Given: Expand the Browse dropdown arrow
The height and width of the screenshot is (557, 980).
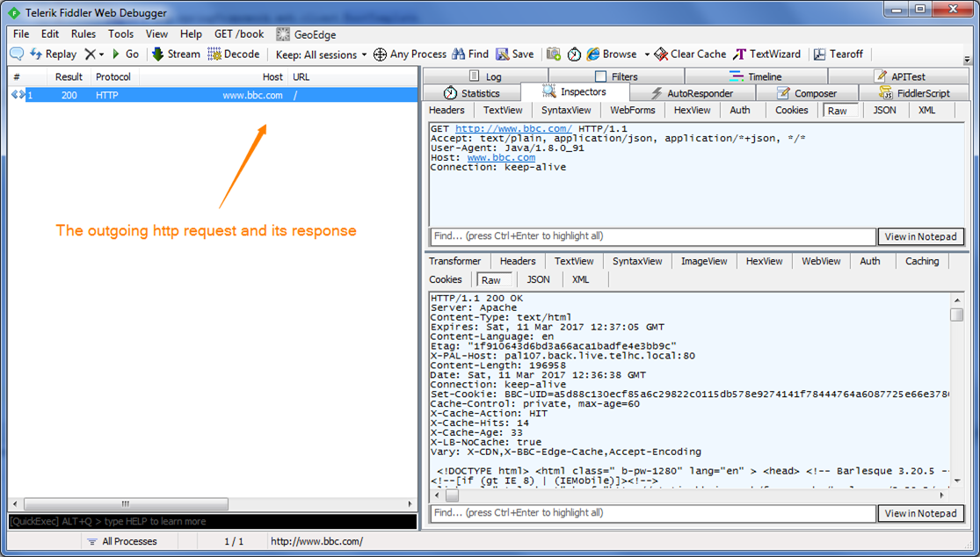Looking at the screenshot, I should 647,55.
